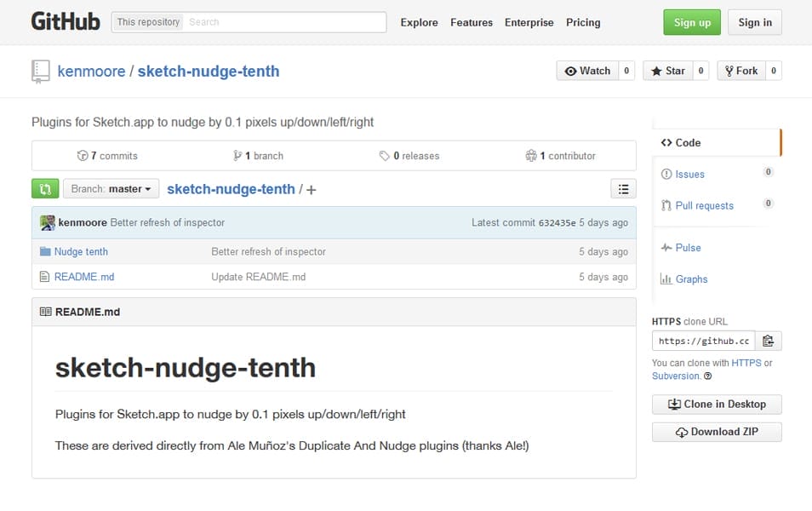812x511 pixels.
Task: Download the repository as a ZIP
Action: (x=717, y=432)
